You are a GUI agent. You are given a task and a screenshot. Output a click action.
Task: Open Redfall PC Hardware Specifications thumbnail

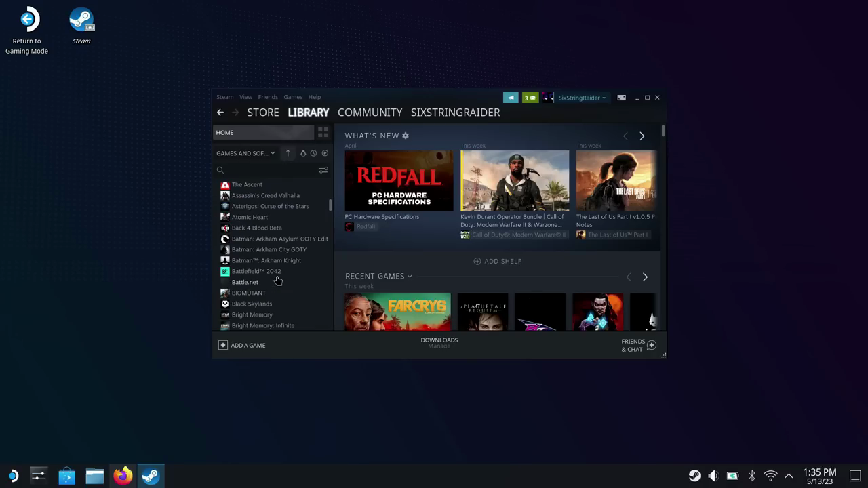399,181
